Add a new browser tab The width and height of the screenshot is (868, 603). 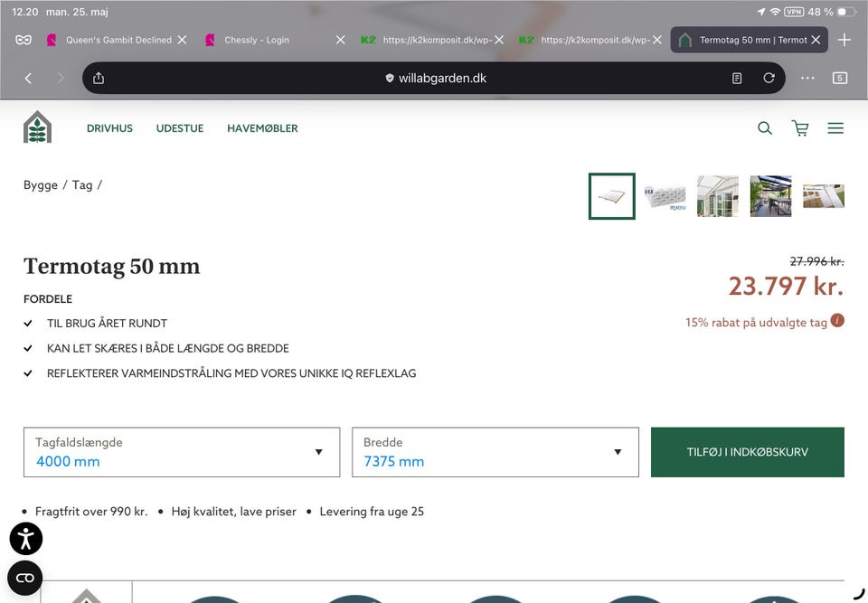click(844, 40)
